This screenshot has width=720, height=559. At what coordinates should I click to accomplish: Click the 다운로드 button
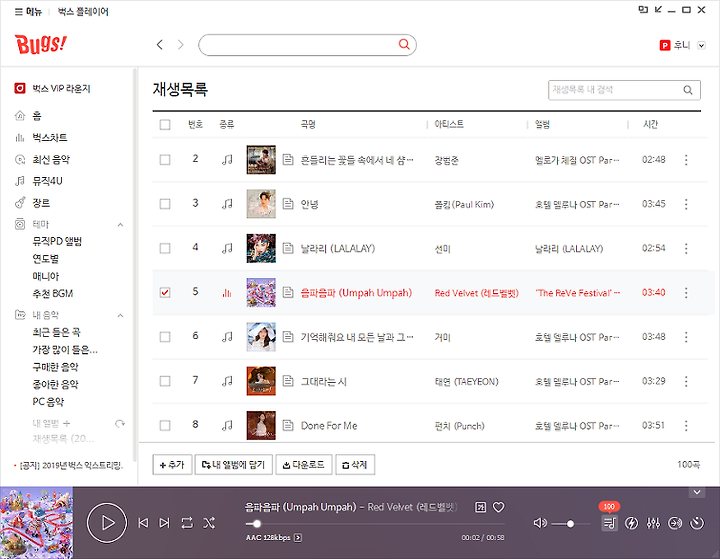pyautogui.click(x=304, y=465)
